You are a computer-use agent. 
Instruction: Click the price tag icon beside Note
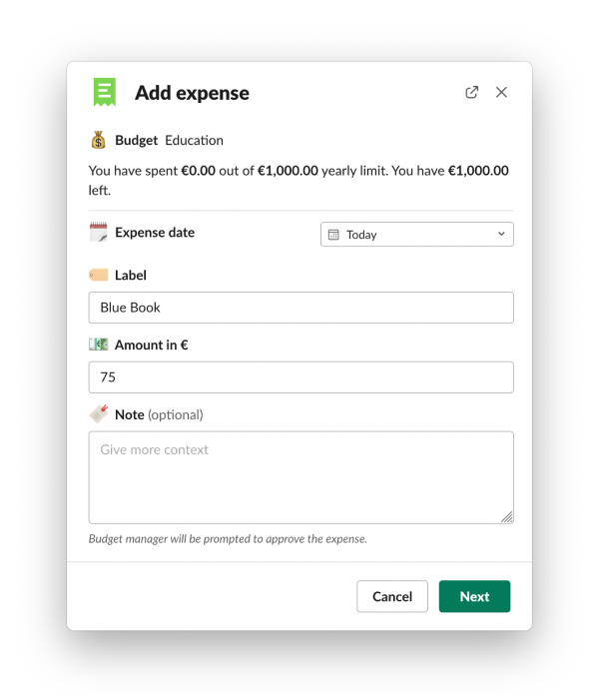tap(98, 414)
